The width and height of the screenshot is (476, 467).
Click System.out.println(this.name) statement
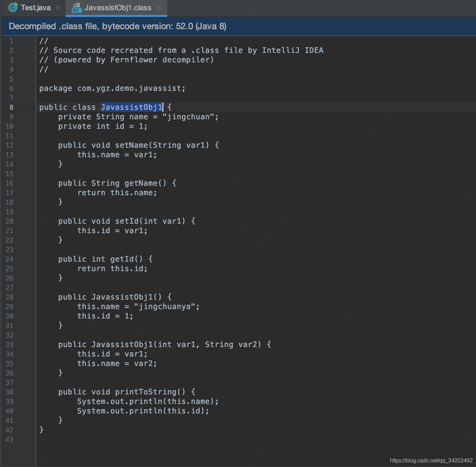(x=148, y=402)
